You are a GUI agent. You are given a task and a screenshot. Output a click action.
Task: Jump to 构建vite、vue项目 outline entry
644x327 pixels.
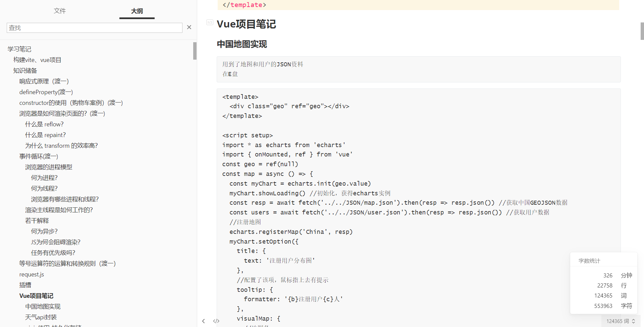37,60
